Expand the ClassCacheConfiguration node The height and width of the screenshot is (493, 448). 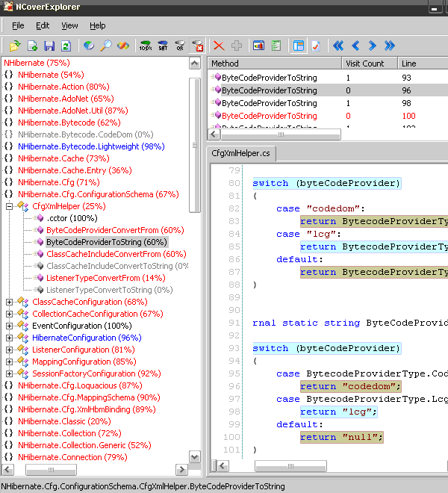[x=9, y=303]
